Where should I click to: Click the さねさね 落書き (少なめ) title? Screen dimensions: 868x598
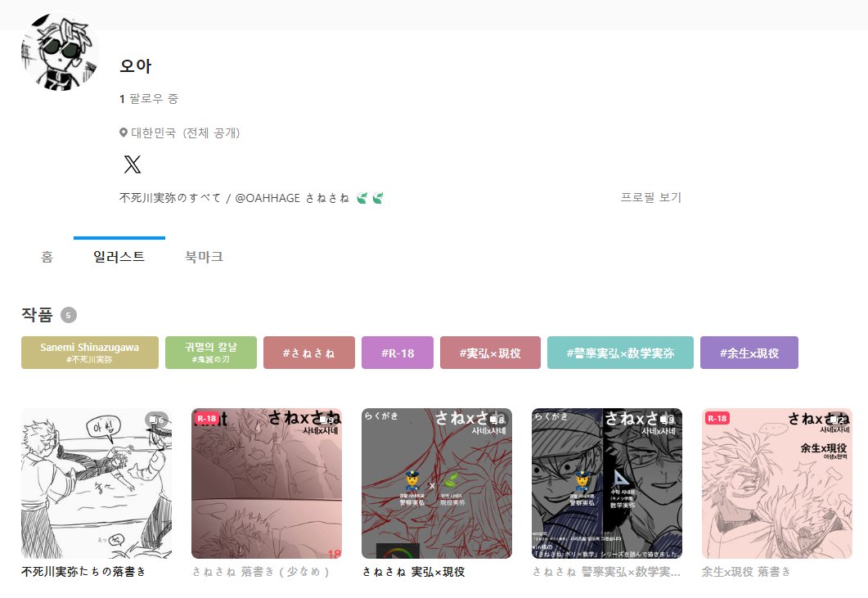(261, 572)
